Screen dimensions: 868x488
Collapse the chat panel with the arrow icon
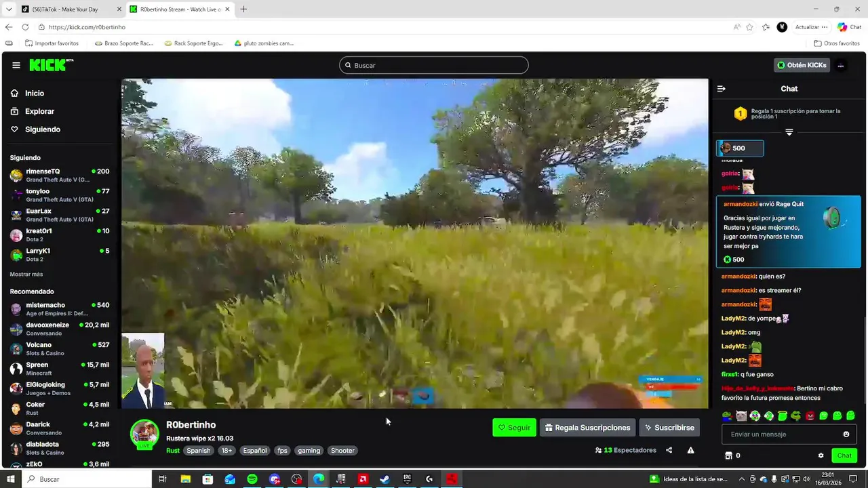coord(722,89)
